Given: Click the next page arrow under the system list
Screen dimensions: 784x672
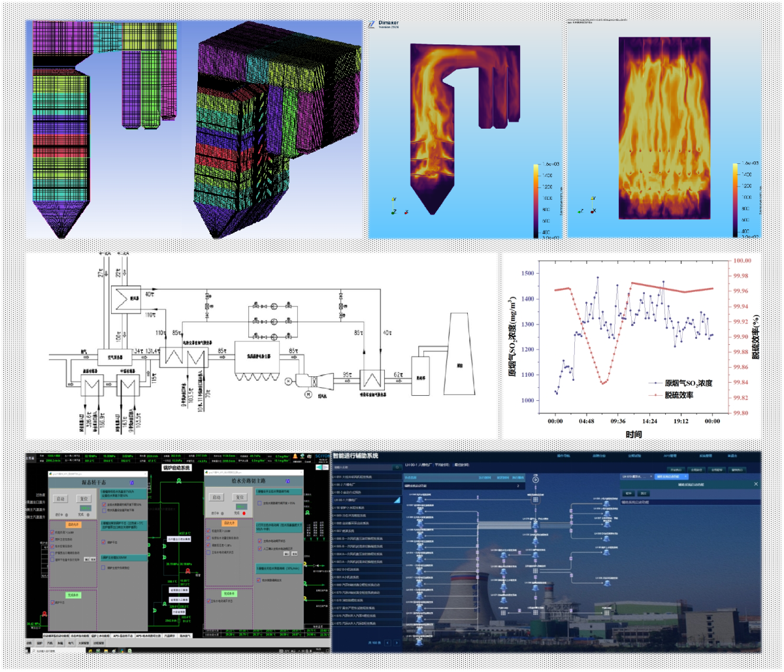Looking at the screenshot, I should [397, 643].
